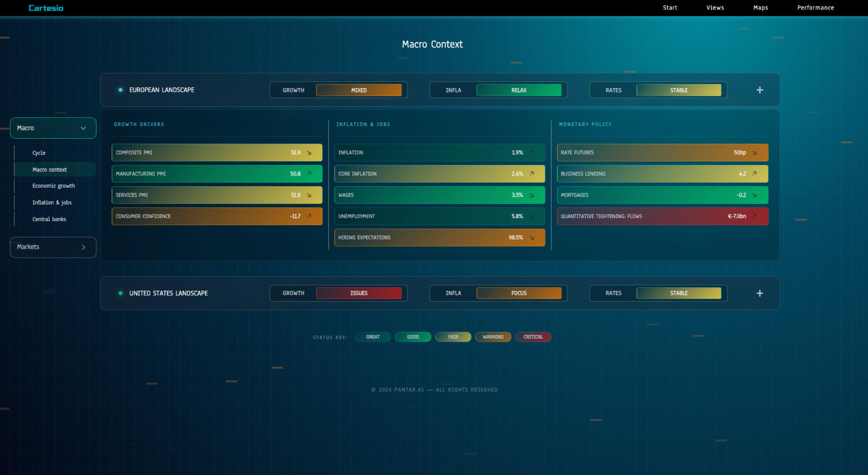Click the Wages down arrow icon
The height and width of the screenshot is (475, 868).
[x=531, y=195]
